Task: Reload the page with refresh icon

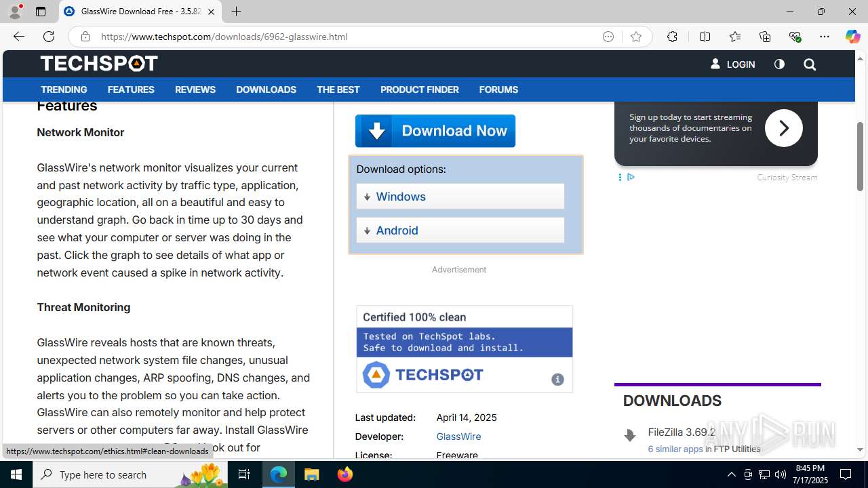Action: [x=49, y=37]
